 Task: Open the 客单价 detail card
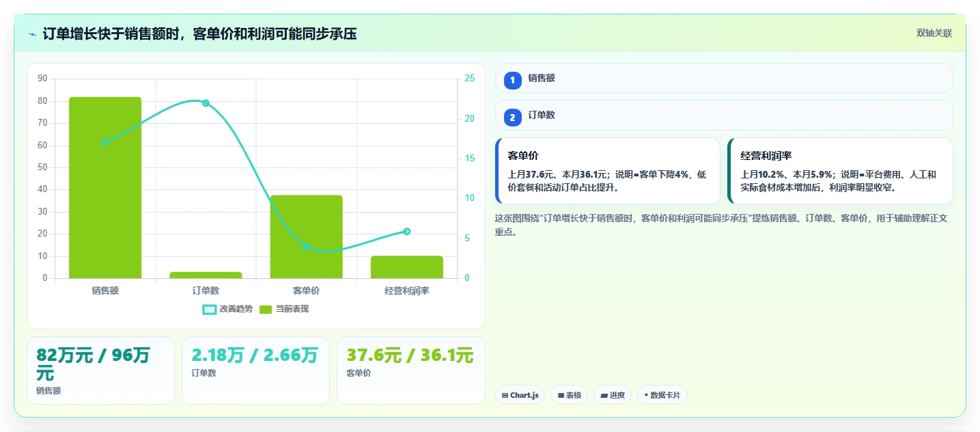[608, 171]
